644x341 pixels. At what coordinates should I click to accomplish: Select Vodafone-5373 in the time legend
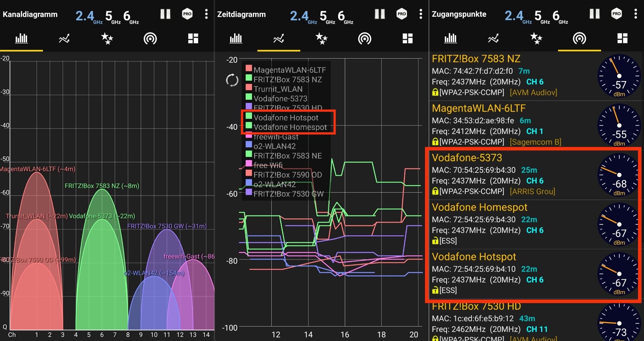(x=280, y=99)
